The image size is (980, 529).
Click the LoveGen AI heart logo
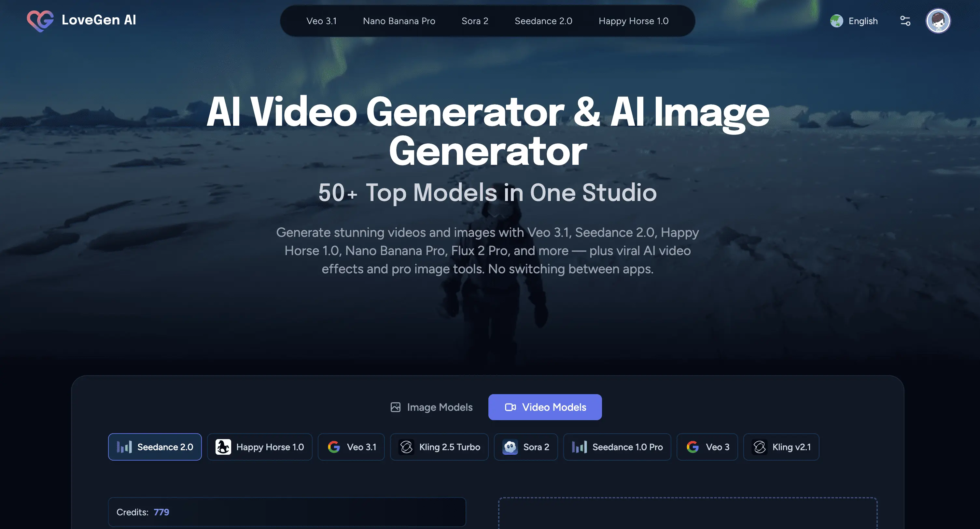40,21
